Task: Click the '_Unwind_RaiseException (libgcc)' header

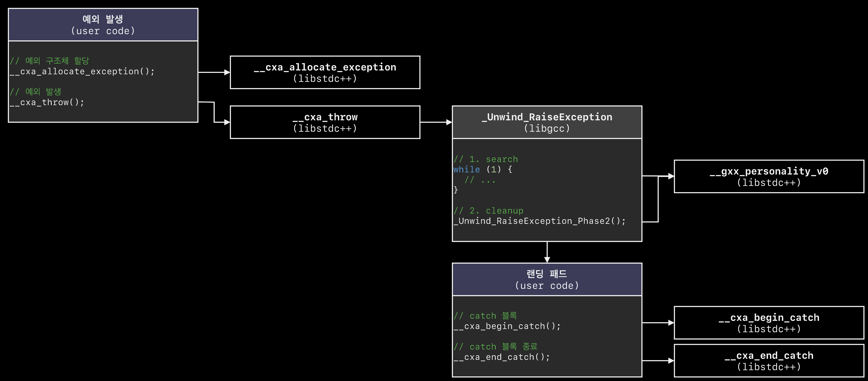Action: (547, 122)
